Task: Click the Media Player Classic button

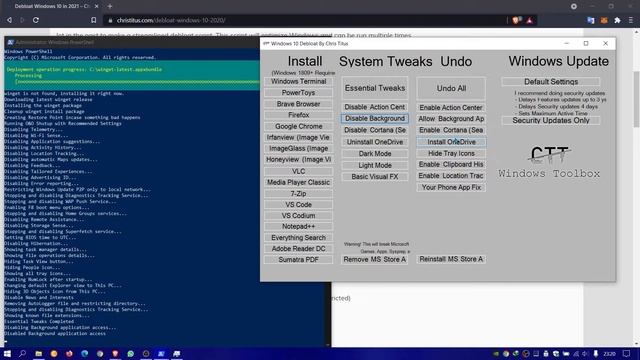Action: click(298, 182)
